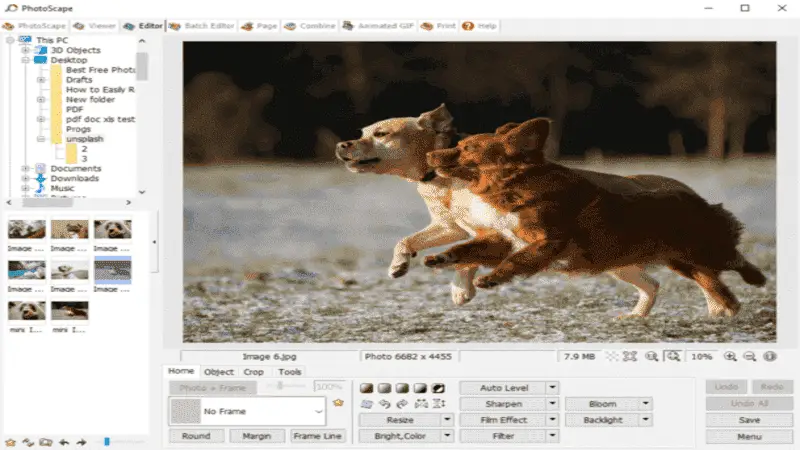800x450 pixels.
Task: Click the favorite frame star icon
Action: 338,403
